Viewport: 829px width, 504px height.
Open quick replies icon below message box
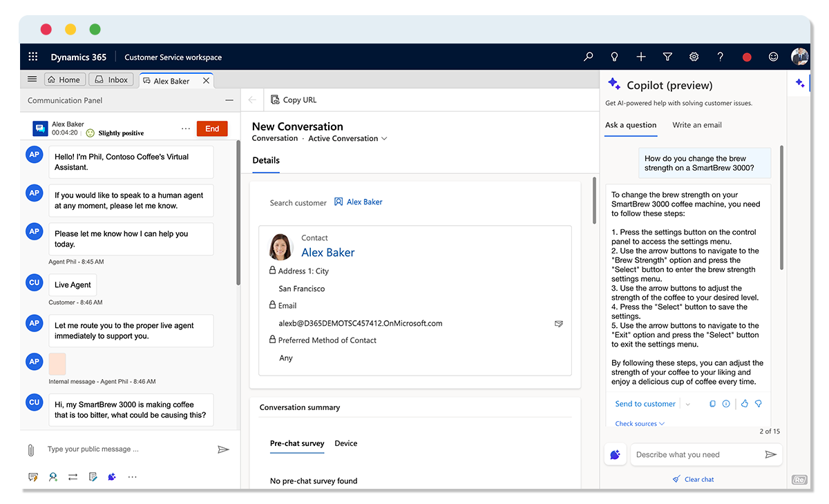(33, 477)
